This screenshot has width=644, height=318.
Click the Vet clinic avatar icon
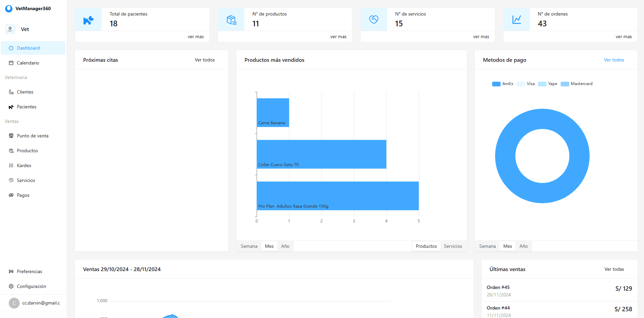coord(10,29)
